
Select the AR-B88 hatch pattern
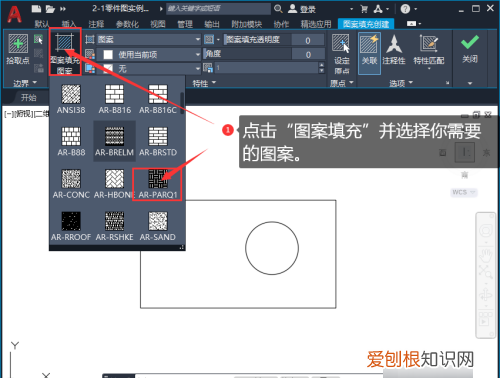pyautogui.click(x=71, y=141)
